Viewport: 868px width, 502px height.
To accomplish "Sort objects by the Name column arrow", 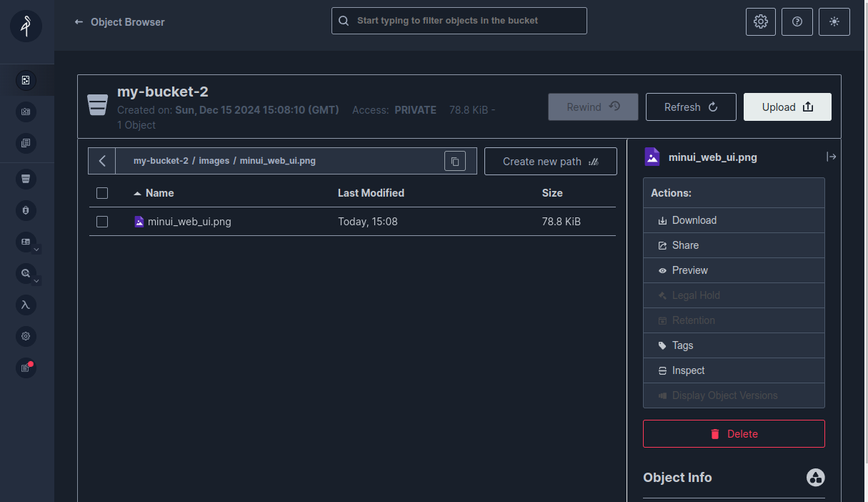I will pos(137,193).
